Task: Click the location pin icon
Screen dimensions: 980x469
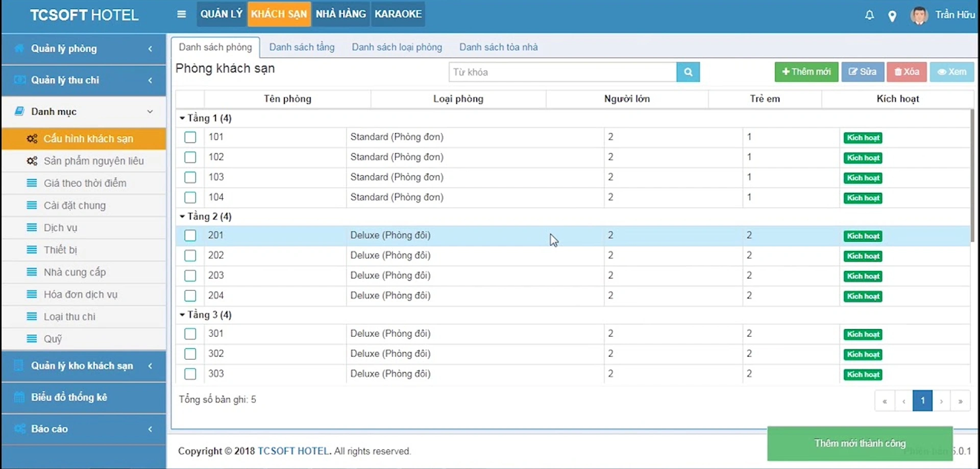Action: [x=892, y=16]
